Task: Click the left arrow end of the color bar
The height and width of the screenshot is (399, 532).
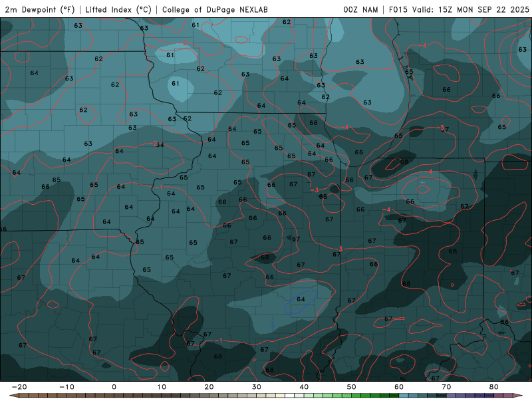Action: click(x=13, y=396)
